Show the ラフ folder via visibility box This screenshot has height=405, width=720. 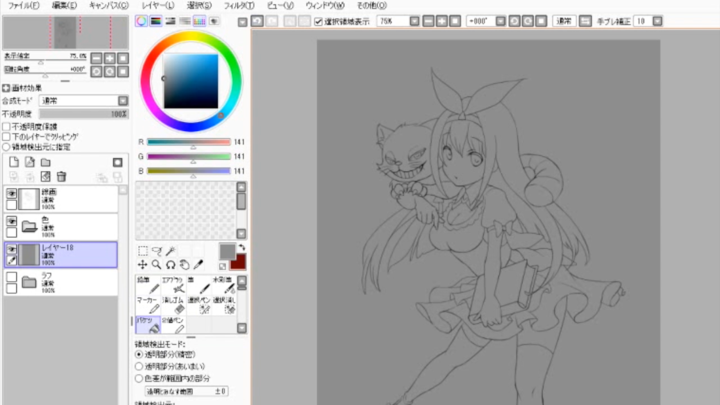(11, 276)
